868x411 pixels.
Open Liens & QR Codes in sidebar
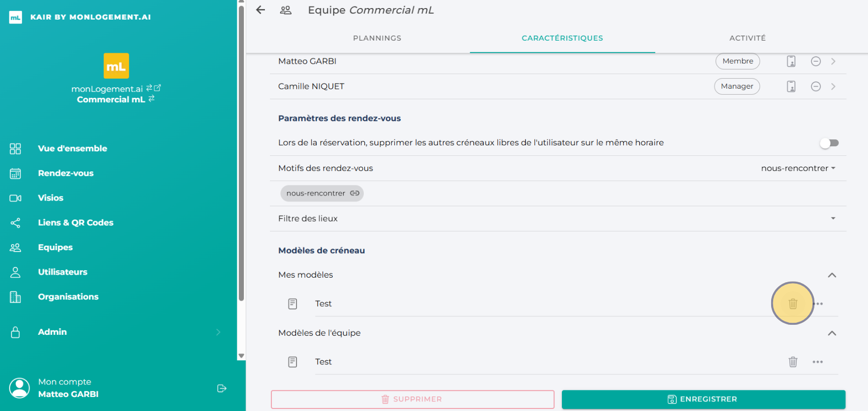(x=75, y=223)
